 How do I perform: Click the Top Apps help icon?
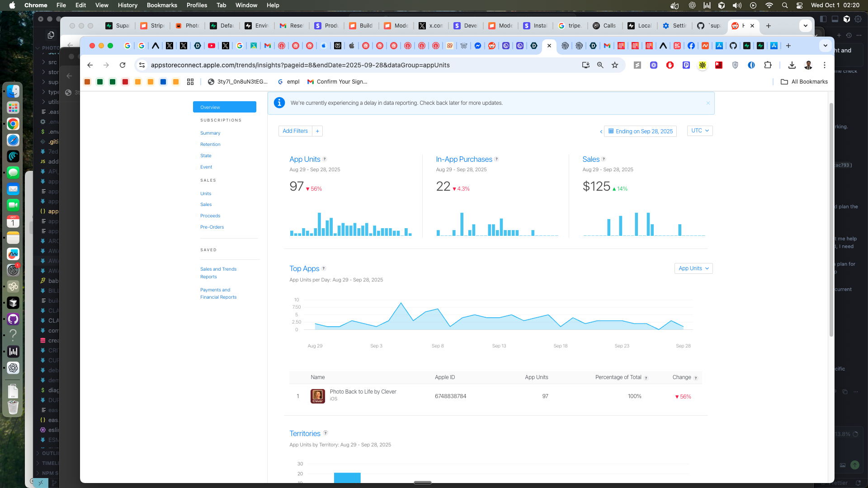[324, 268]
